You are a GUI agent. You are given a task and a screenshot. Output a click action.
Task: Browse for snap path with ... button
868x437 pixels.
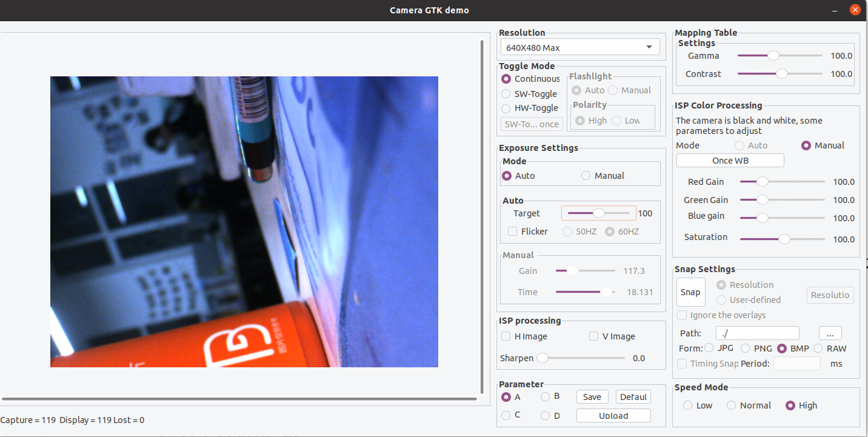point(830,333)
